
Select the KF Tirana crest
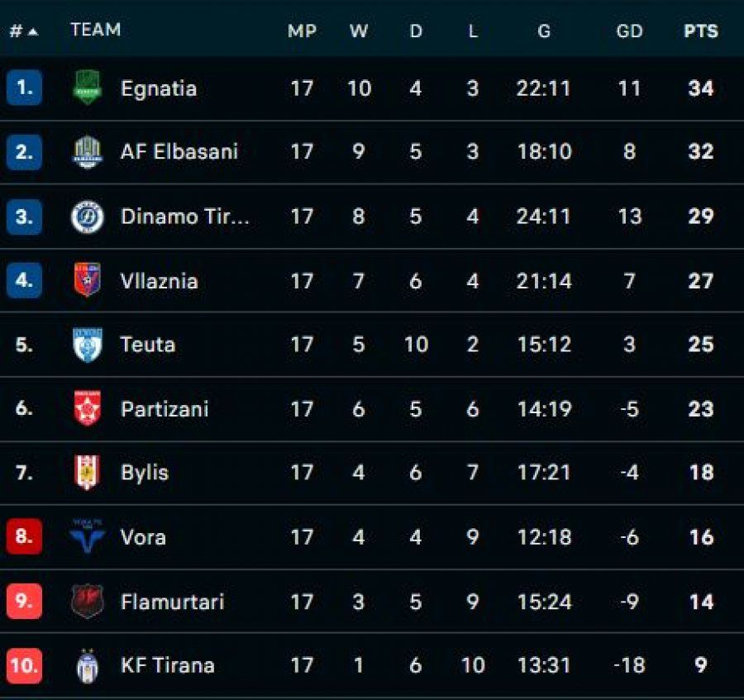point(87,665)
